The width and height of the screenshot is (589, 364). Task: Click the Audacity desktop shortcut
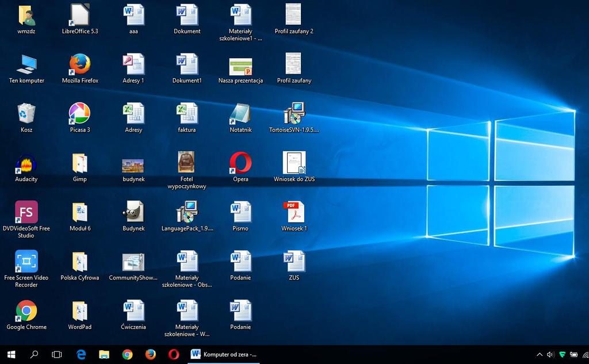click(x=26, y=164)
